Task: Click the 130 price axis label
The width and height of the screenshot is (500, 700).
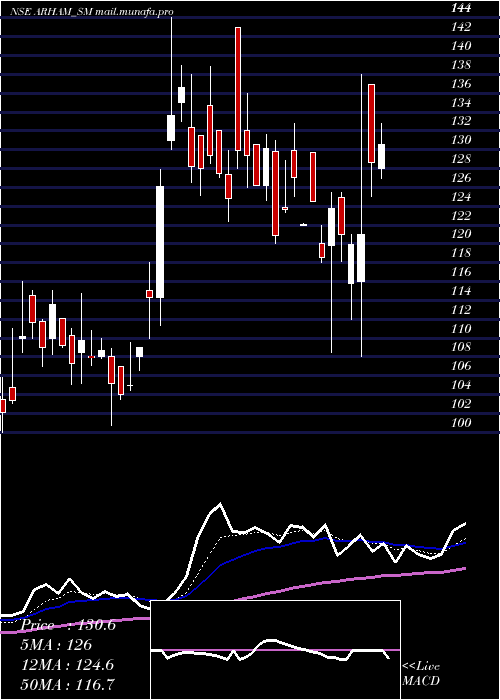Action: 461,140
